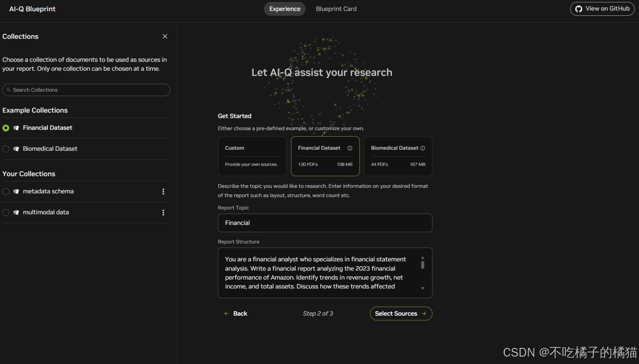The height and width of the screenshot is (364, 639).
Task: Click the Report Structure scrollbar thumb
Action: [x=422, y=265]
